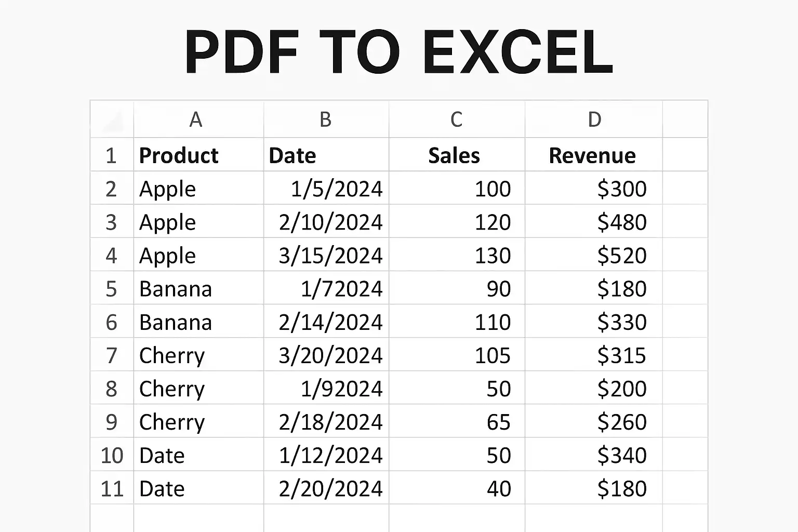Select the Banana cell in row 6
This screenshot has height=532, width=798.
tap(198, 322)
